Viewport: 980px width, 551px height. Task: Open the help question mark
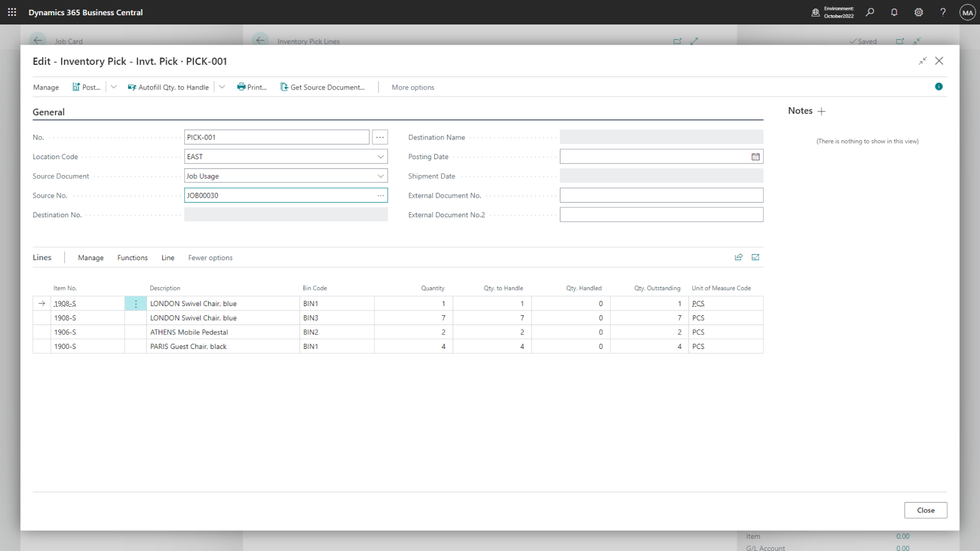point(943,12)
